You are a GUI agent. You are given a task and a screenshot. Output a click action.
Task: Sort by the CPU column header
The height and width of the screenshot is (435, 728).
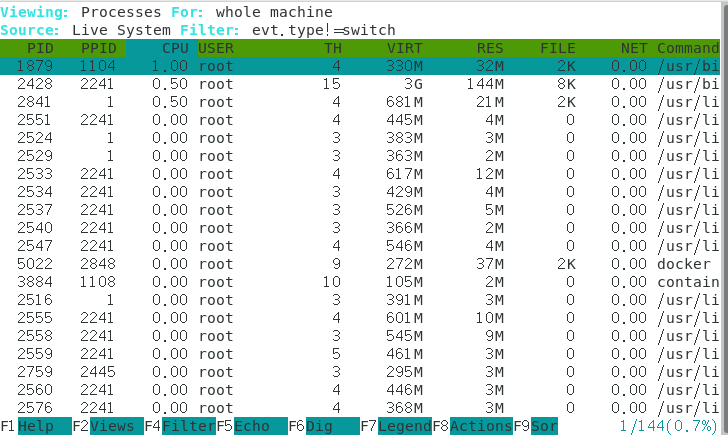(175, 48)
